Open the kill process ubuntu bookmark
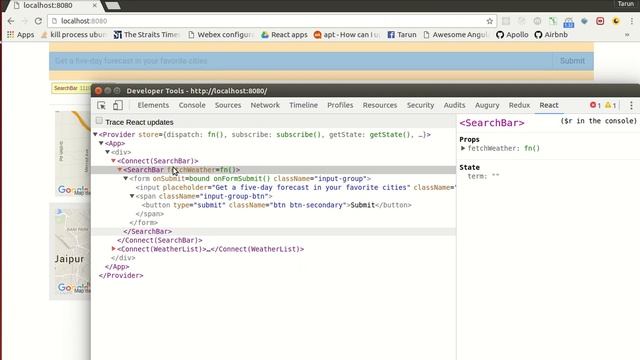 [73, 35]
